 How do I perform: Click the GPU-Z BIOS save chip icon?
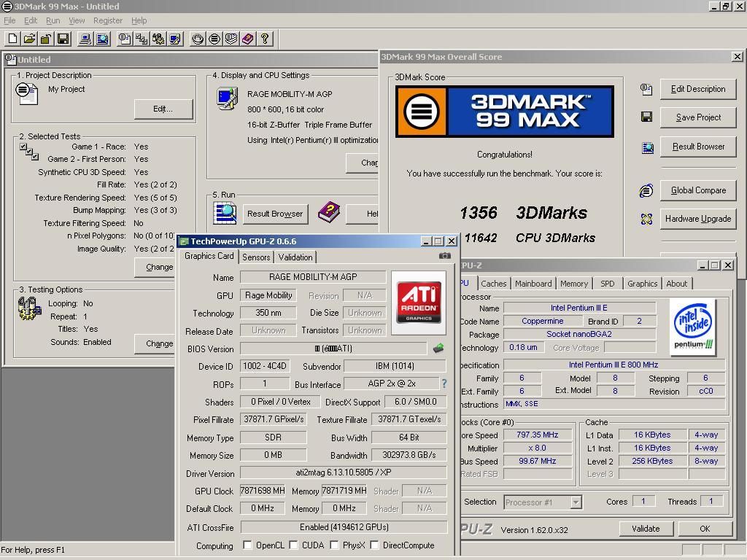(438, 349)
